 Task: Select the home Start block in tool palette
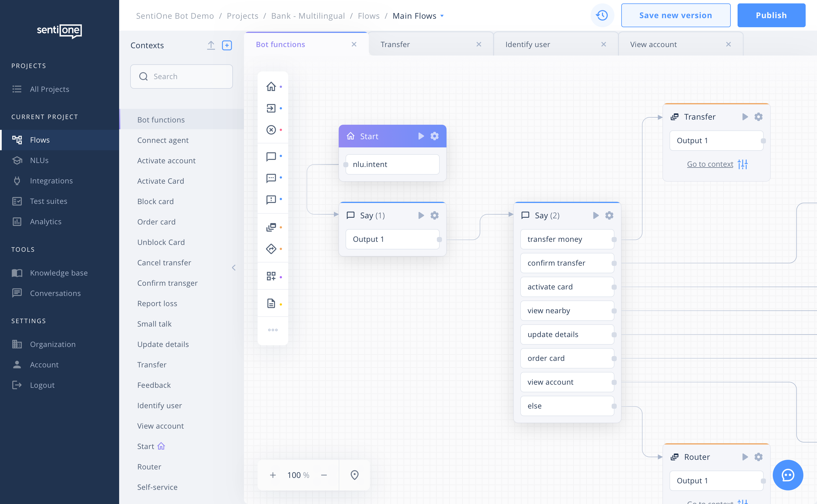pyautogui.click(x=271, y=87)
